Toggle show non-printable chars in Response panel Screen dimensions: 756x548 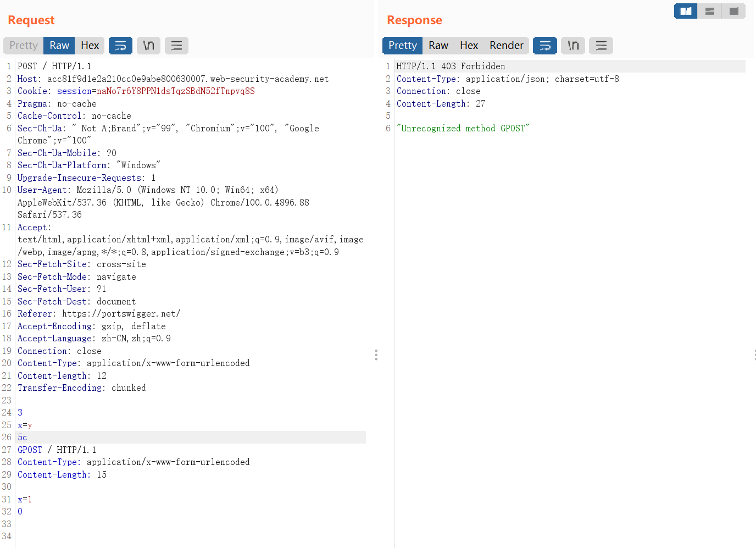tap(573, 46)
